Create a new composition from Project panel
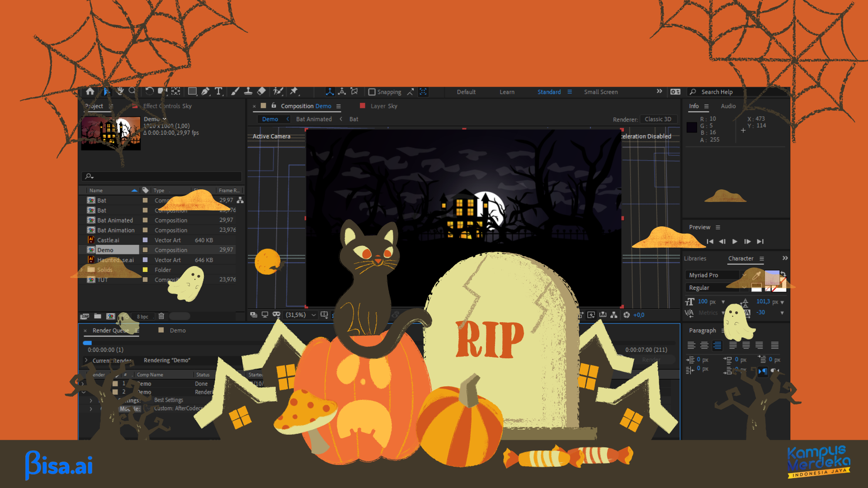The width and height of the screenshot is (868, 488). (x=110, y=316)
